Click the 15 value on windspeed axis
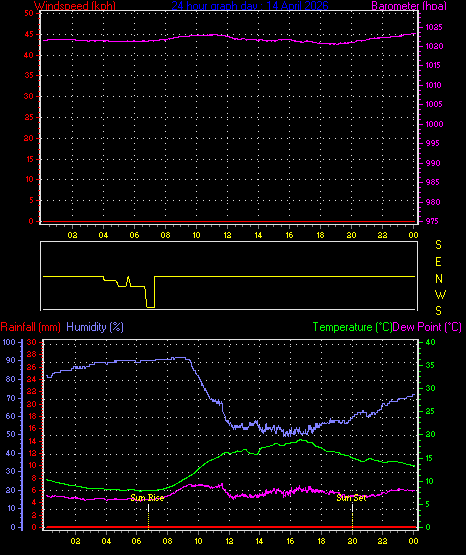The height and width of the screenshot is (555, 466). pos(29,159)
